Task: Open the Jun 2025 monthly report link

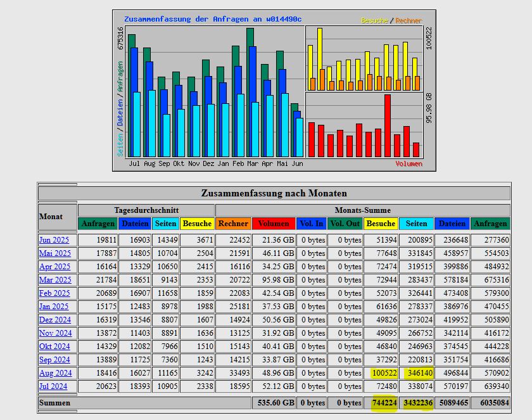Action: click(x=54, y=240)
